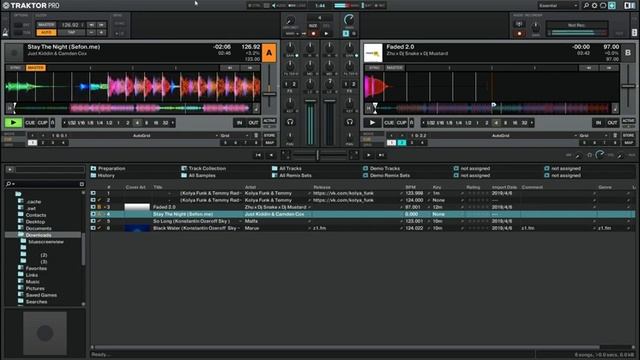Select the Music folder in tree
This screenshot has width=640, height=360.
point(33,282)
